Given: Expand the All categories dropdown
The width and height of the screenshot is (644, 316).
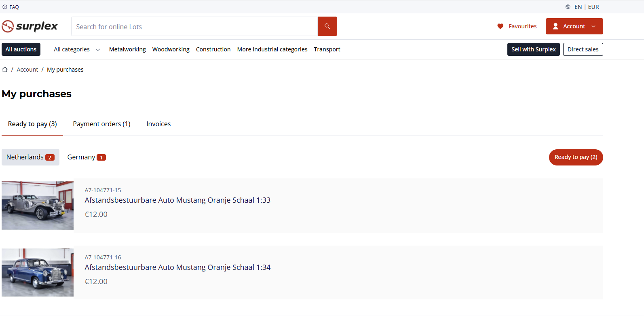Looking at the screenshot, I should tap(77, 49).
